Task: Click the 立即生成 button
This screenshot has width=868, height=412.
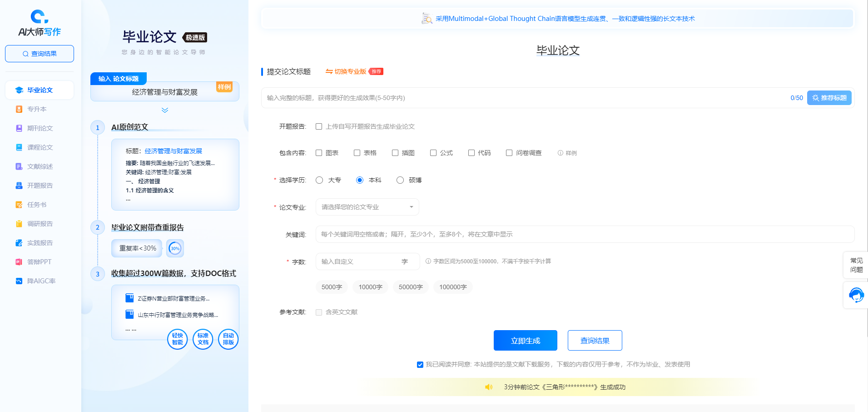Action: 525,340
